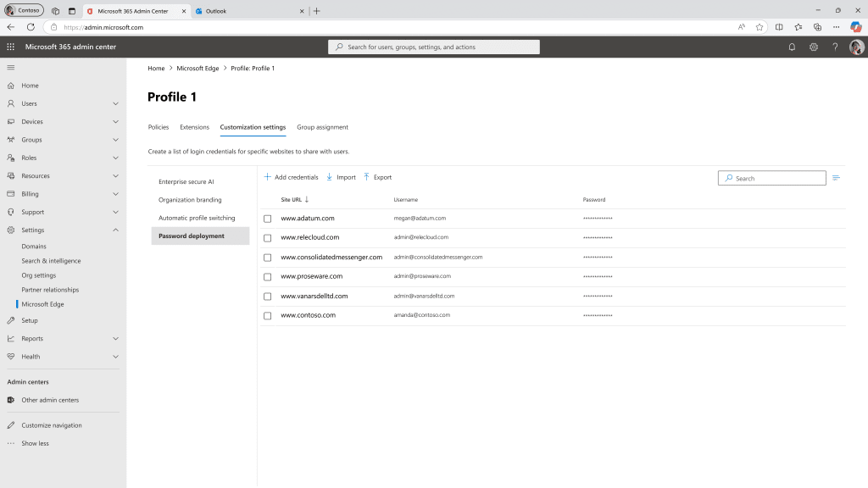Open the tab actions menu icon
The height and width of the screenshot is (488, 868).
[72, 11]
